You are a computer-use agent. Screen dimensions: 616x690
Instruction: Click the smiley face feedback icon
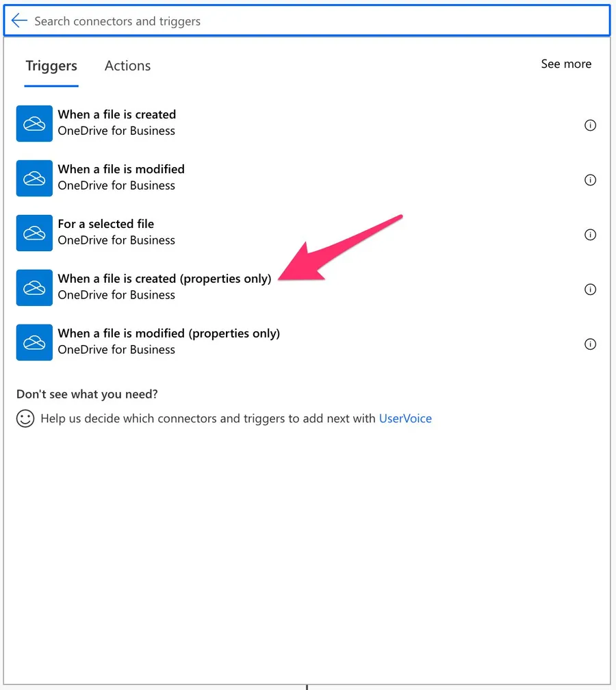25,418
